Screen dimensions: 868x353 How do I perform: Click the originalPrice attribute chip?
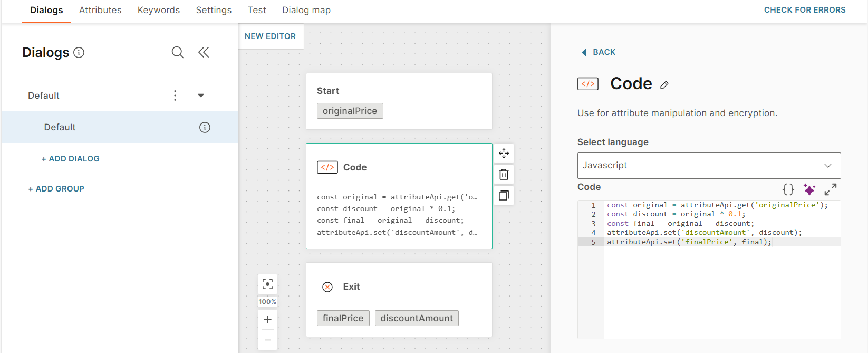coord(350,111)
